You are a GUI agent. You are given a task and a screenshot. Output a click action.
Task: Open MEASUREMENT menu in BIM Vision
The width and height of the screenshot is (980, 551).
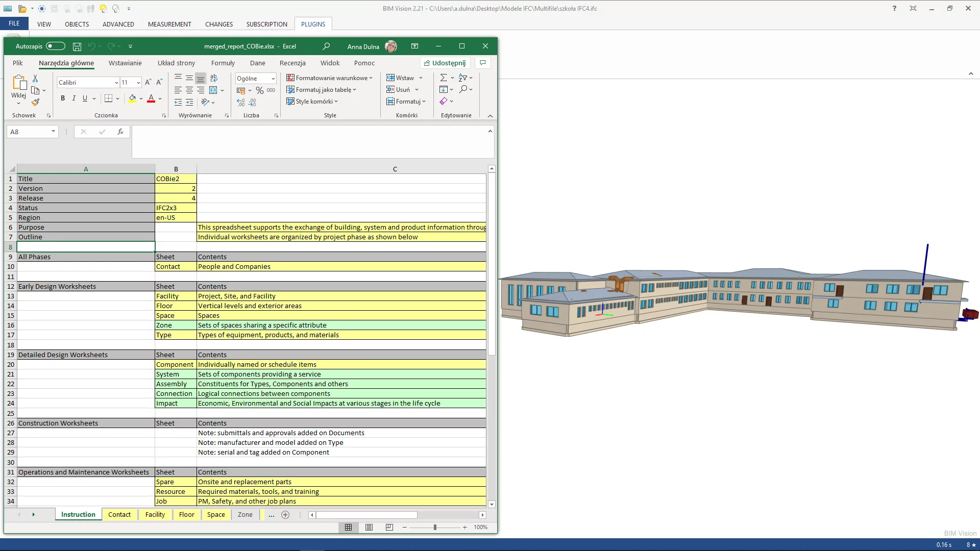point(169,24)
